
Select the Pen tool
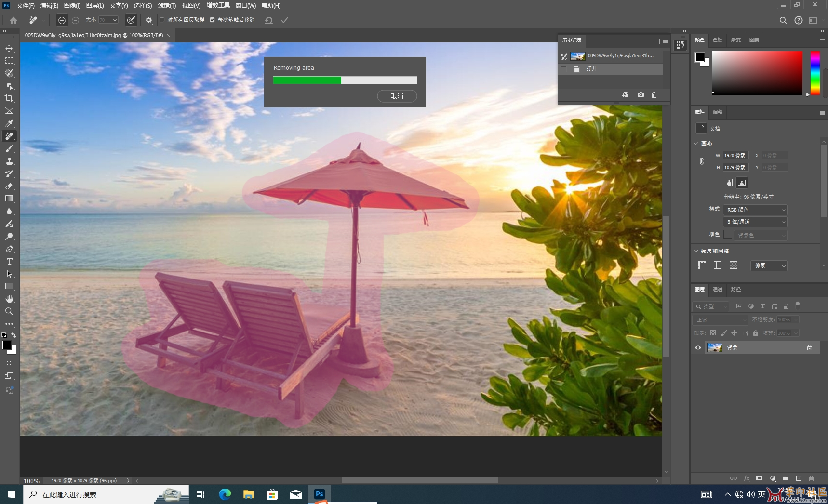tap(9, 249)
